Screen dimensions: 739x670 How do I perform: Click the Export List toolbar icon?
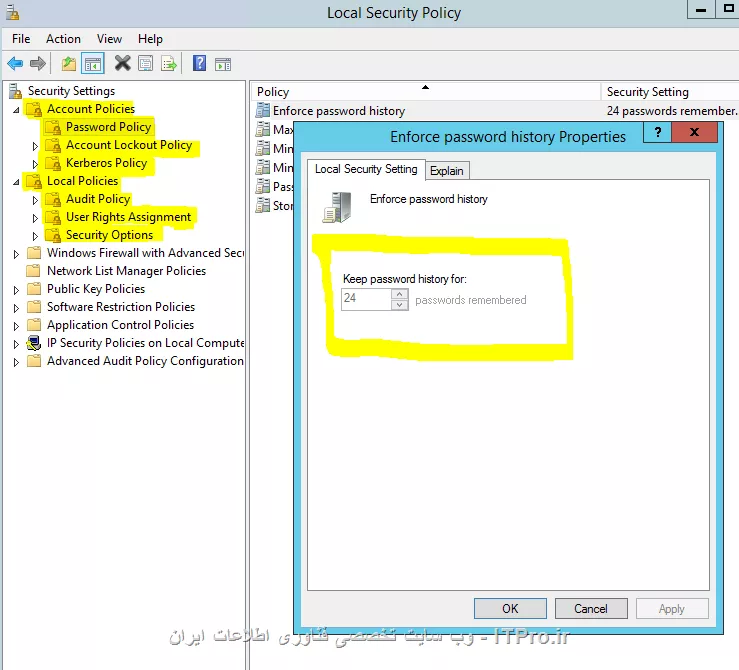click(x=169, y=64)
